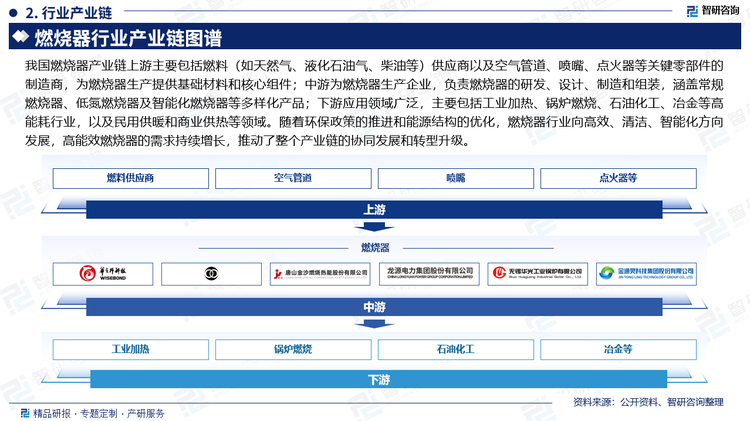This screenshot has height=421, width=750.
Task: Click the title 燃烧器行业产业链图谱
Action: coord(128,38)
